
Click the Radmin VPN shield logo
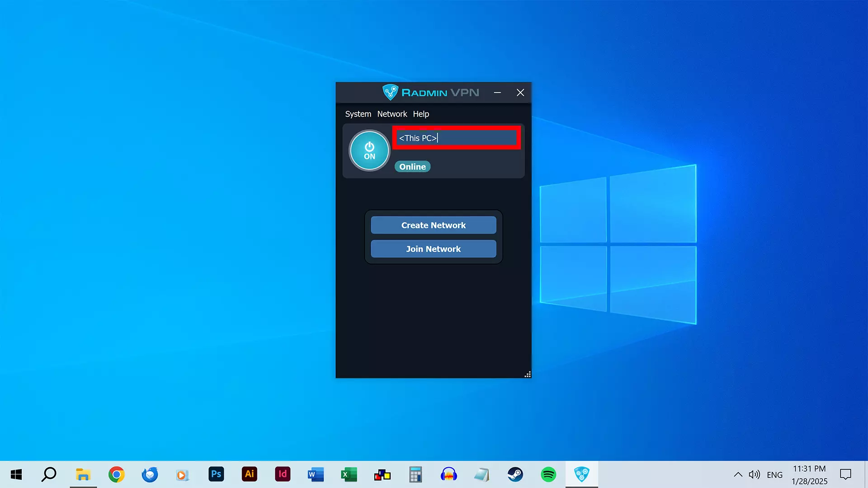coord(390,92)
